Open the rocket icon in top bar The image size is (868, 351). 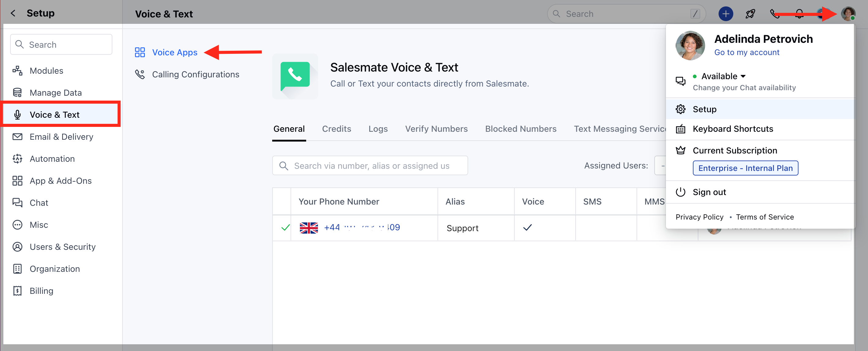click(x=750, y=14)
